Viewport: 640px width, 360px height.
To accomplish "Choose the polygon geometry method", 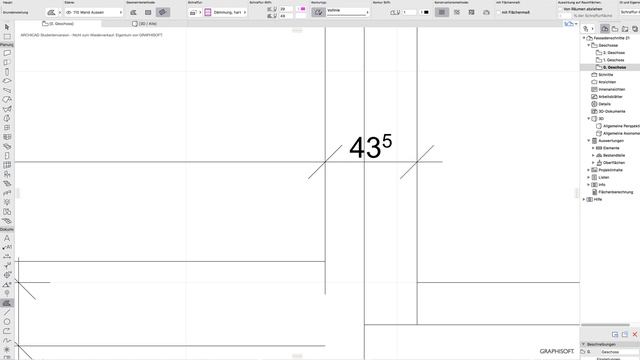I will [133, 12].
